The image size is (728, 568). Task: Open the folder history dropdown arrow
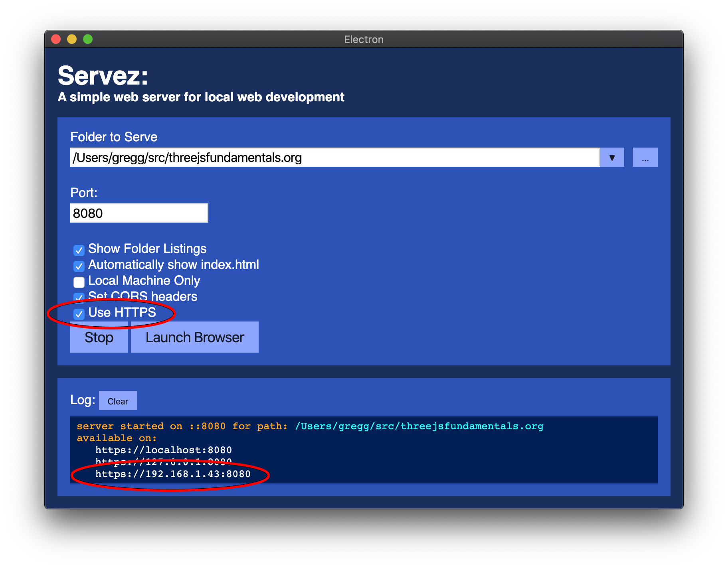[x=612, y=158]
